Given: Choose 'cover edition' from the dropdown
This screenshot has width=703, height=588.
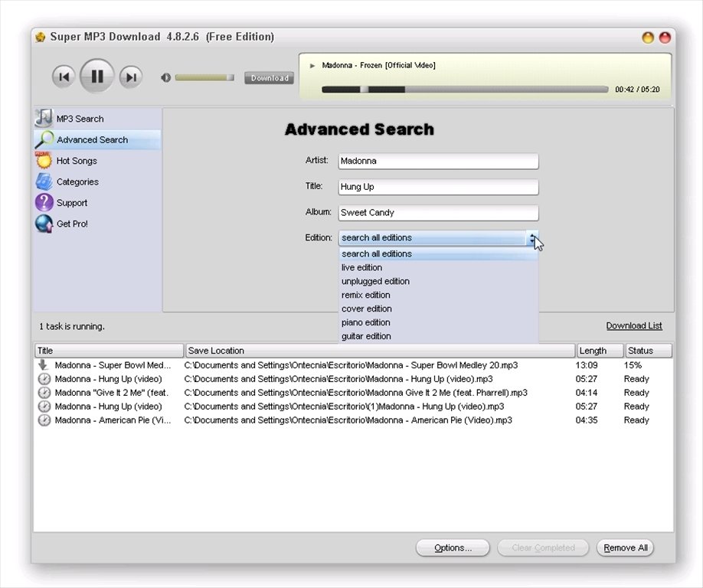Looking at the screenshot, I should click(438, 309).
